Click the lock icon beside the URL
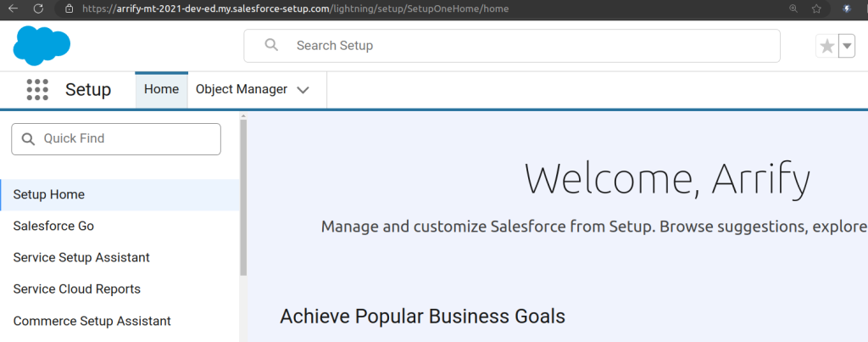 [x=70, y=8]
